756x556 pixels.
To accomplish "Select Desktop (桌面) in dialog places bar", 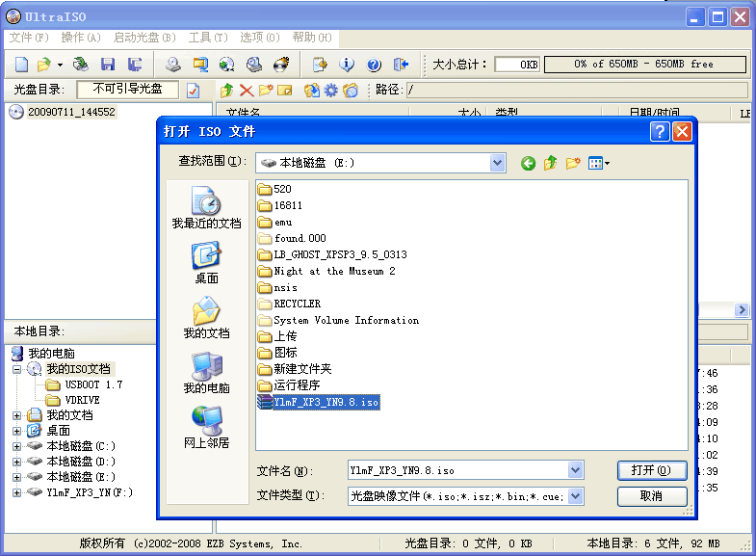I will click(x=206, y=262).
